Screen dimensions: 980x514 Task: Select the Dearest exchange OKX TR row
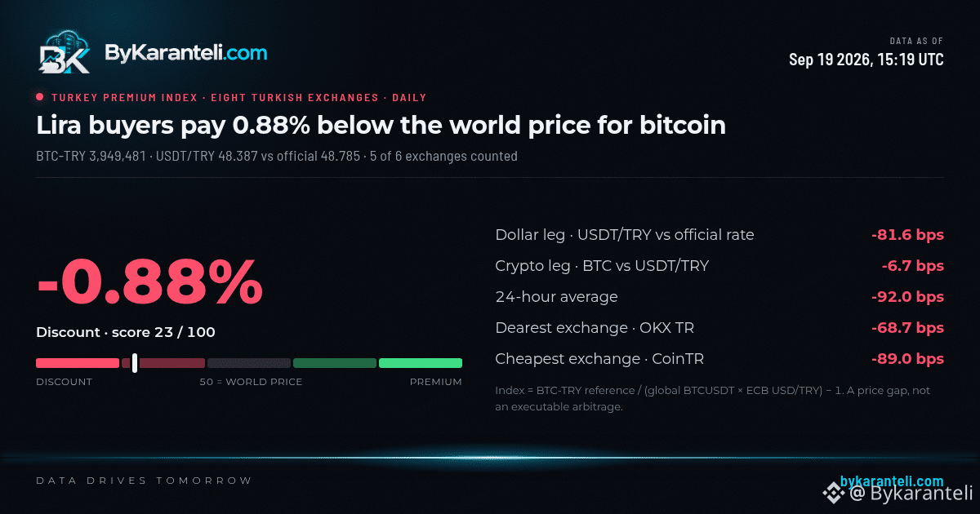click(x=719, y=328)
